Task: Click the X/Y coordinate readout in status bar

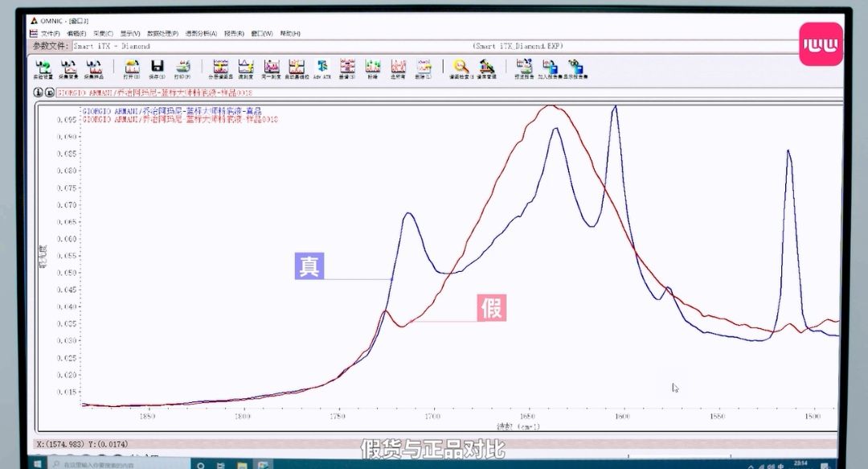Action: [82, 444]
